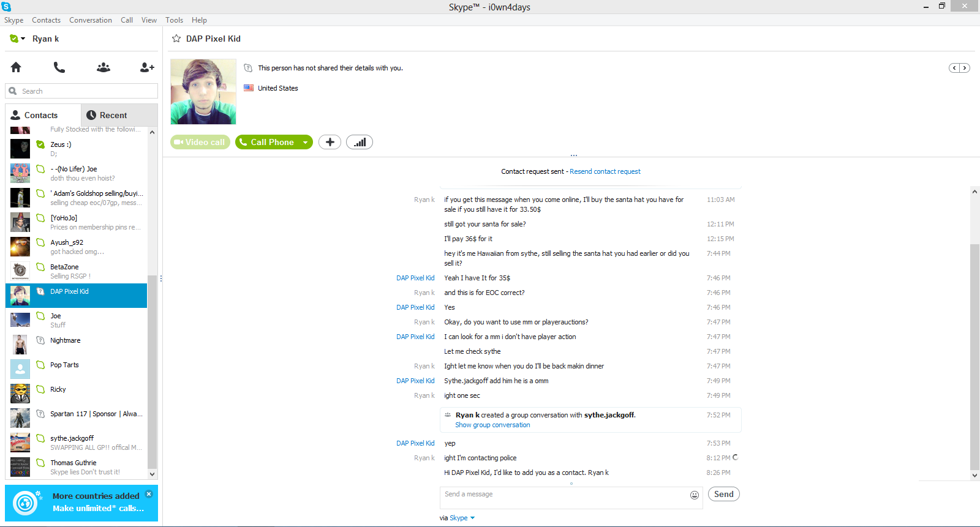
Task: Click the previous profile panel arrow
Action: (954, 68)
